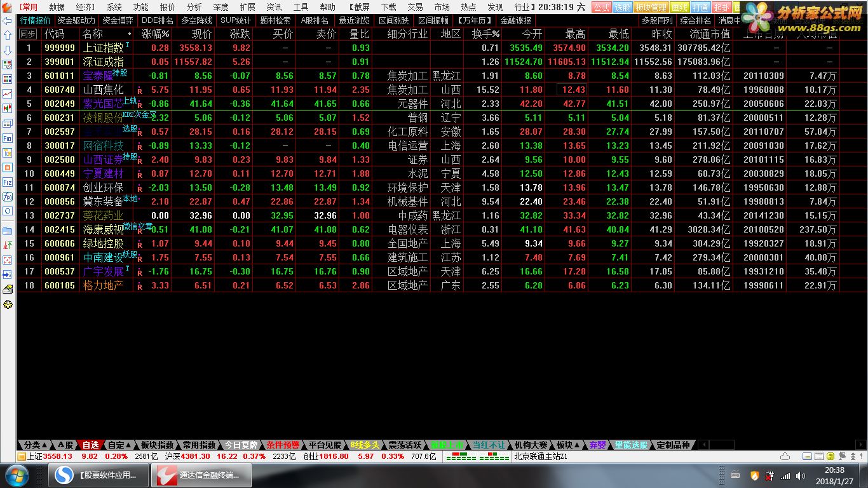
Task: Open the 系统 menu
Action: [x=114, y=7]
